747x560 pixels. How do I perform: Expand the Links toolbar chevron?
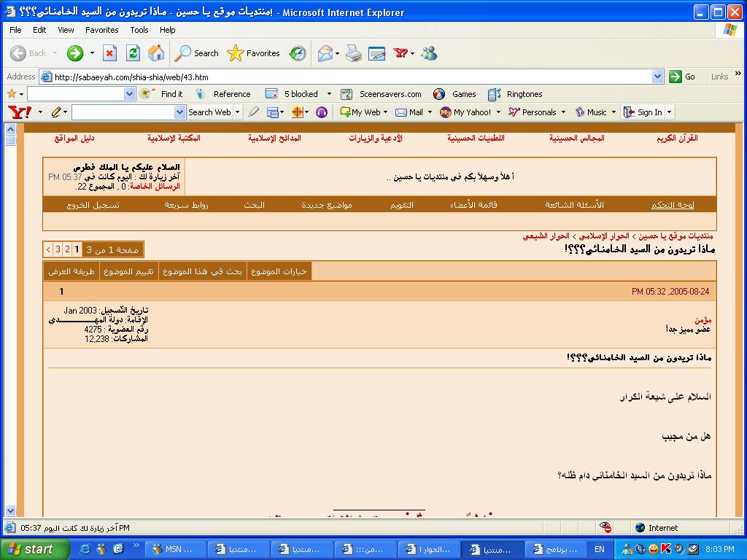(x=738, y=74)
